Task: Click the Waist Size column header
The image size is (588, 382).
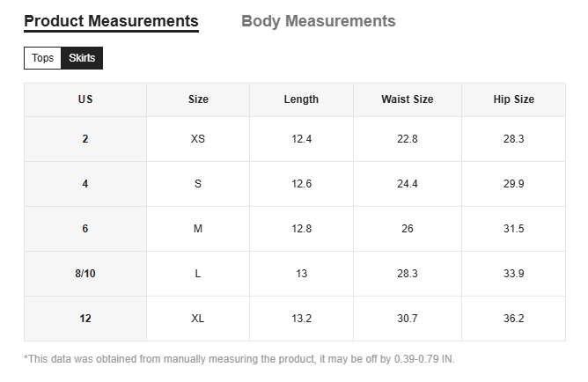Action: [x=407, y=99]
